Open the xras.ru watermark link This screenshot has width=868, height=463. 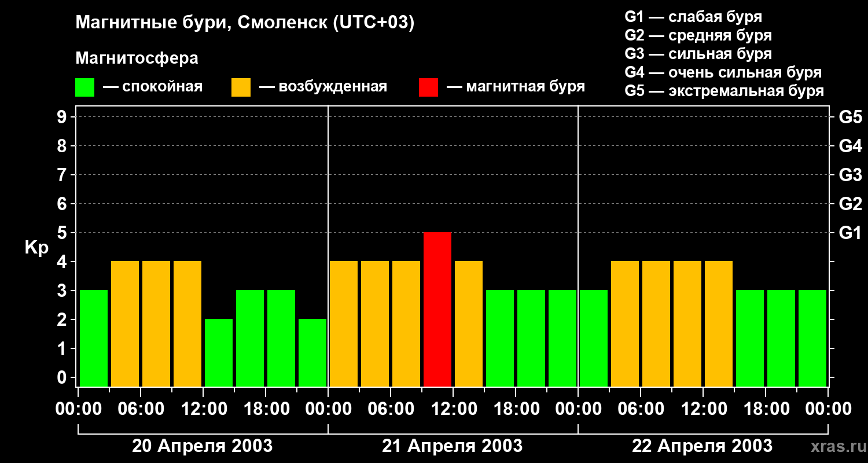point(836,446)
